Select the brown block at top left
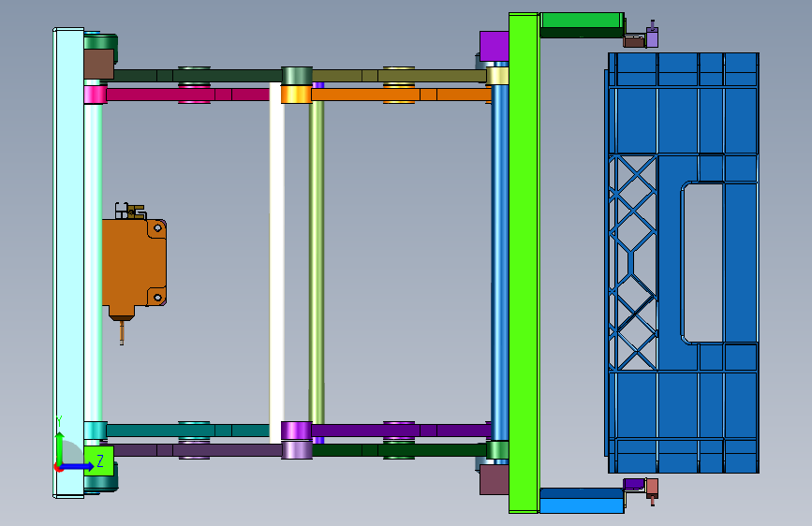The image size is (812, 526). (99, 65)
